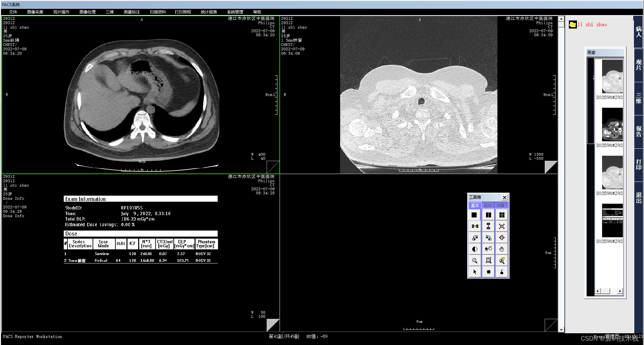
Task: Open the 三维 menu in menu bar
Action: (110, 12)
